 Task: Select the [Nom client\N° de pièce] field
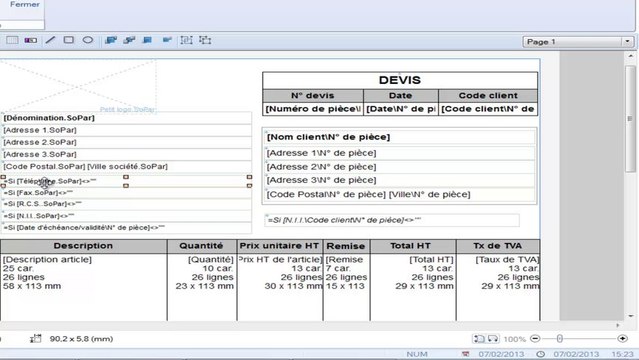click(x=399, y=137)
